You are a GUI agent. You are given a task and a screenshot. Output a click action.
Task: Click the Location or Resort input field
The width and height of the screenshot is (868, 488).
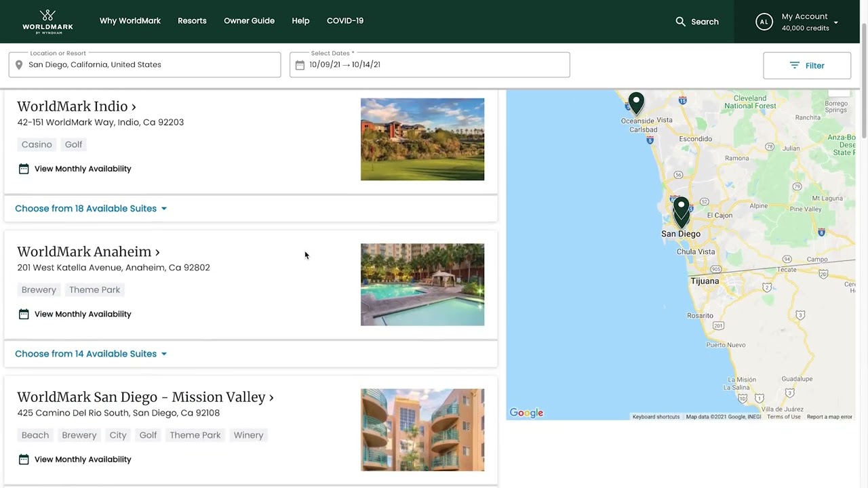tap(144, 65)
